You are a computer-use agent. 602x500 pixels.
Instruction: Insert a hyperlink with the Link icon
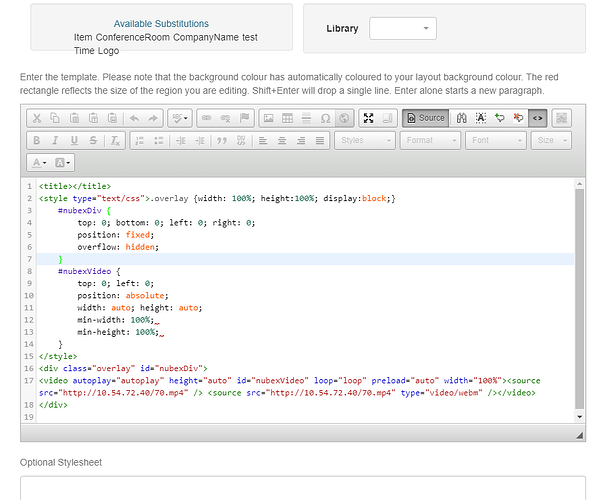click(x=207, y=118)
